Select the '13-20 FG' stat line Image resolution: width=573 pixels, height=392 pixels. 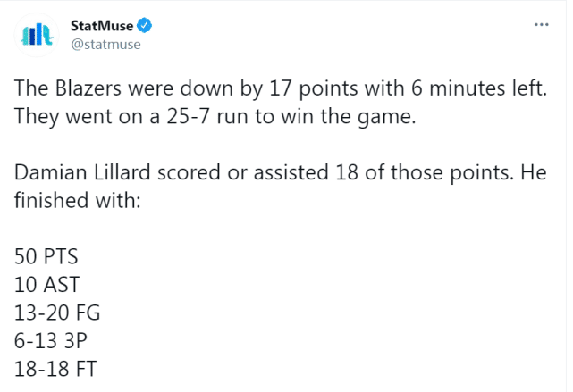pos(57,313)
